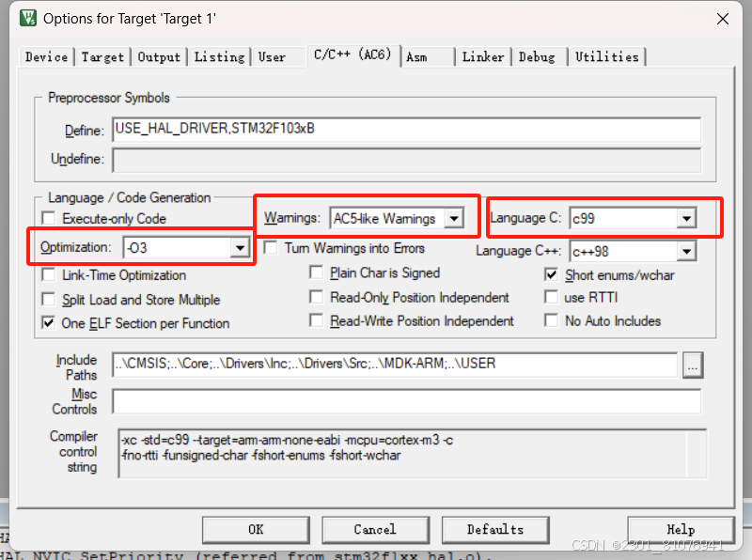Open the Listing tab
Image resolution: width=752 pixels, height=560 pixels.
tap(219, 57)
